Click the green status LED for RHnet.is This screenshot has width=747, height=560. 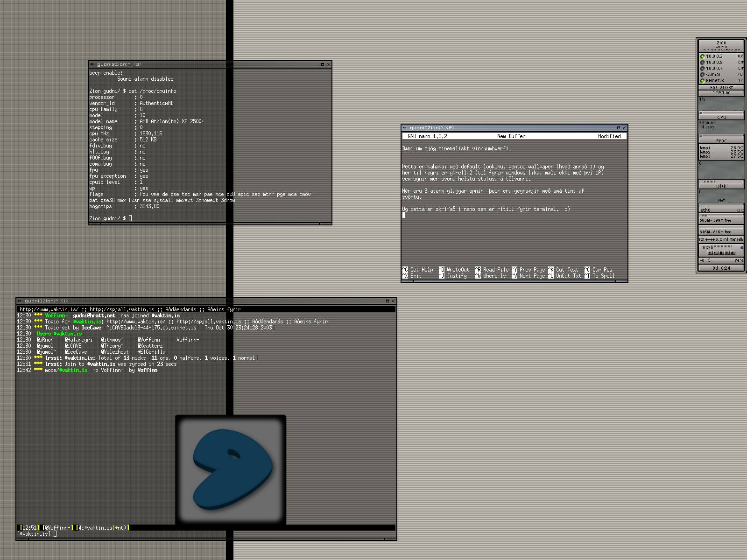(x=702, y=81)
